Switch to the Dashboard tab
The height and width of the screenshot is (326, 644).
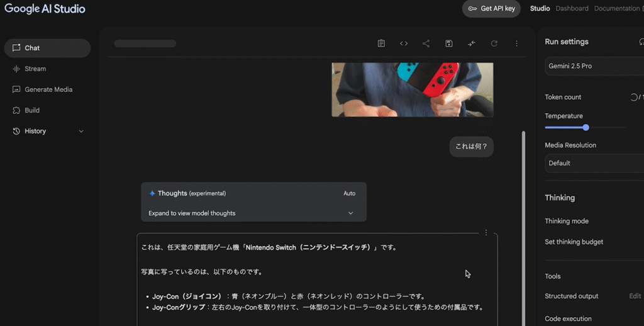(572, 9)
